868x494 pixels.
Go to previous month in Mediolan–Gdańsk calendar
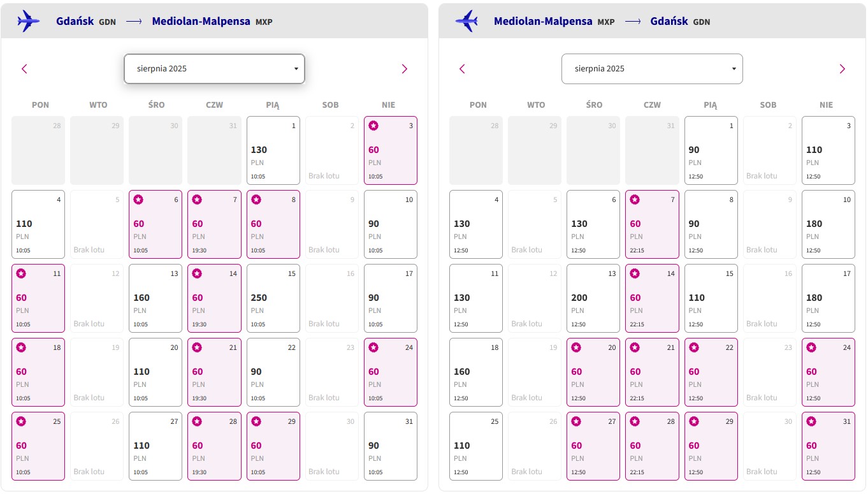462,69
